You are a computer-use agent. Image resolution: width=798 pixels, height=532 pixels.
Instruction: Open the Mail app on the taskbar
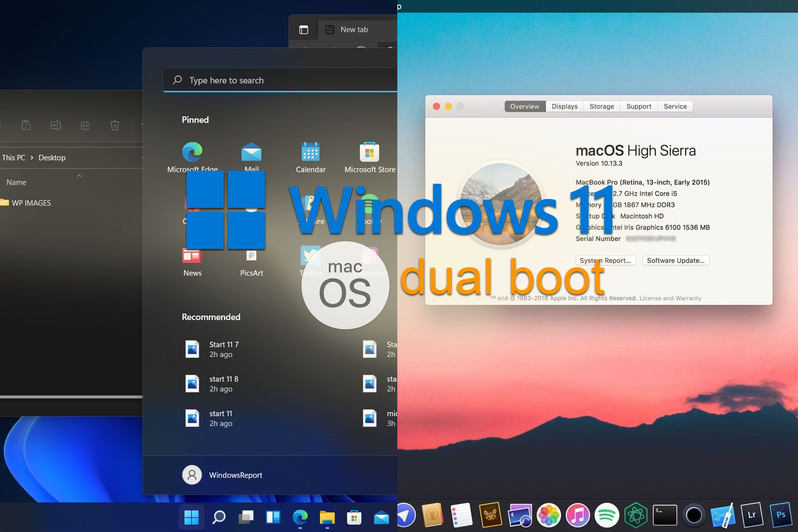(x=381, y=518)
